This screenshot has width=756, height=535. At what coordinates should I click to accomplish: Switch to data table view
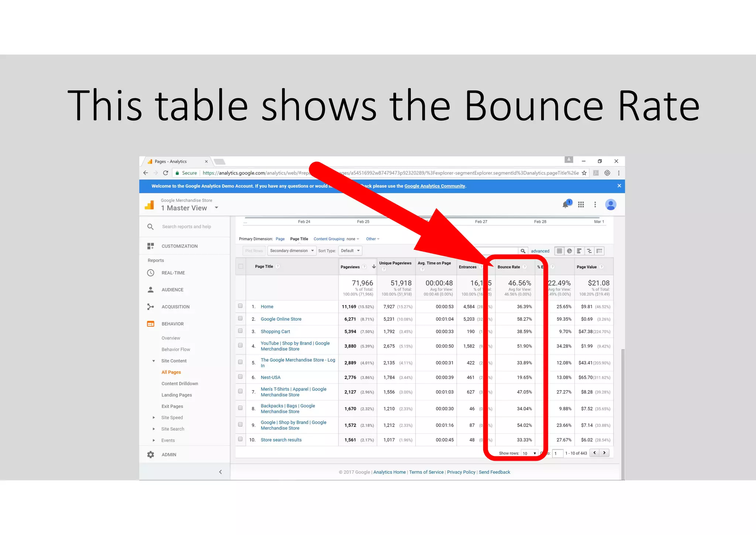[x=559, y=251]
